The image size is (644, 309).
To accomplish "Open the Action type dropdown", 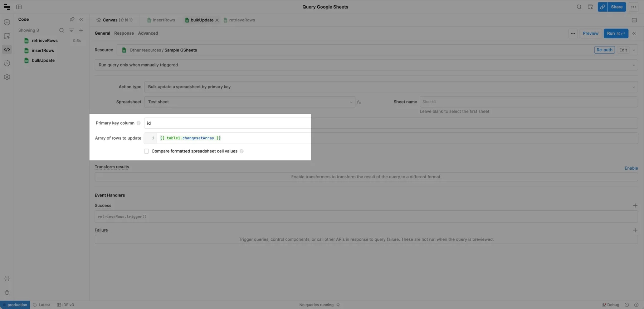I will pyautogui.click(x=391, y=87).
